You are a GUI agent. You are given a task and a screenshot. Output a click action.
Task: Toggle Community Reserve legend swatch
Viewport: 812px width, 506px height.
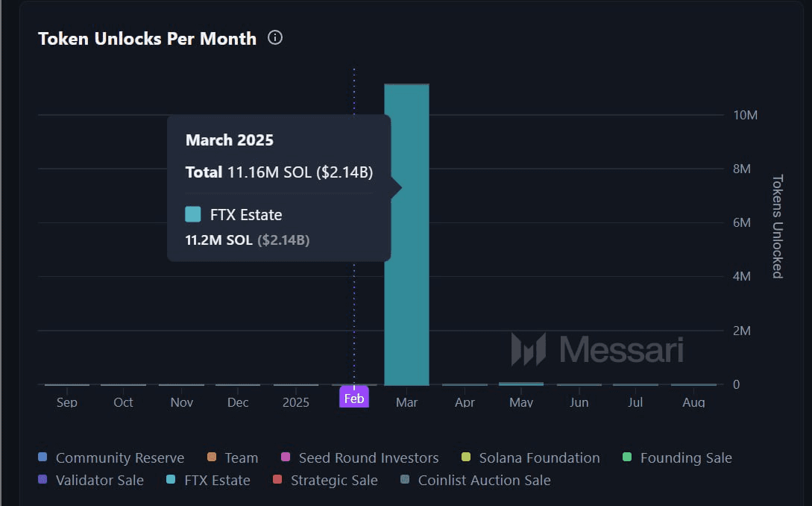click(x=43, y=457)
